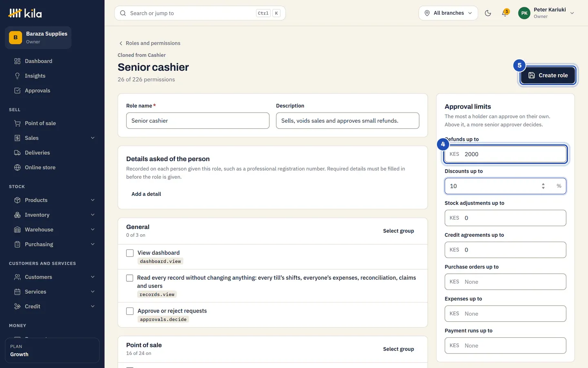Click the Create role button
This screenshot has height=368, width=588.
[548, 75]
